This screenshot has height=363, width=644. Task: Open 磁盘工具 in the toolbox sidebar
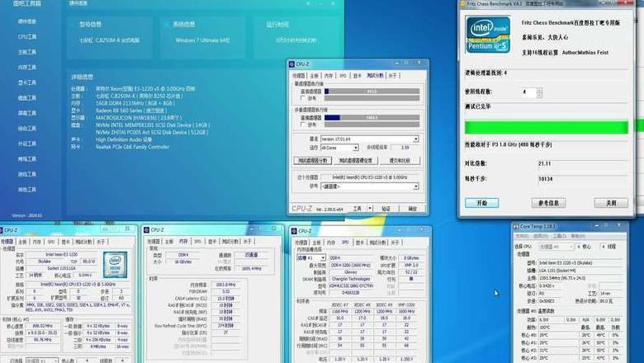tap(27, 98)
